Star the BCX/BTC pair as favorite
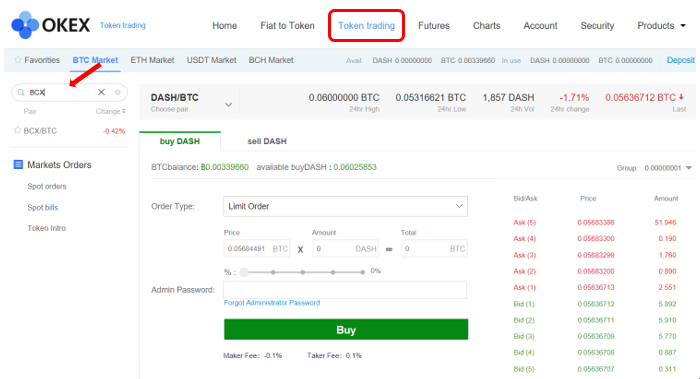 17,130
